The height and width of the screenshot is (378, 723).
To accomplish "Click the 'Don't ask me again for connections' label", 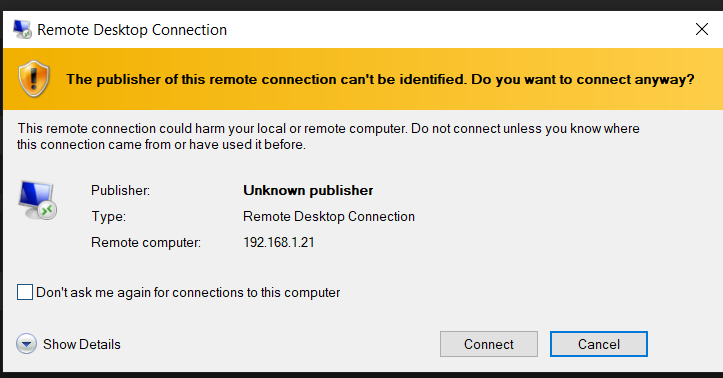I will pos(188,293).
